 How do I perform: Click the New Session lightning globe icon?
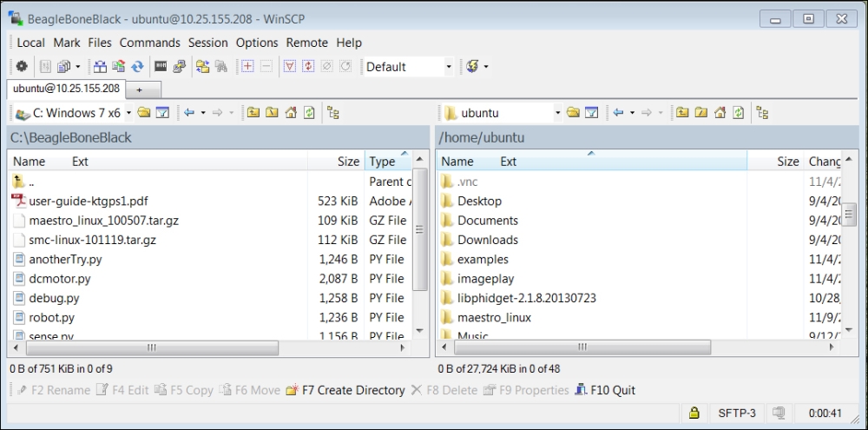pyautogui.click(x=472, y=67)
